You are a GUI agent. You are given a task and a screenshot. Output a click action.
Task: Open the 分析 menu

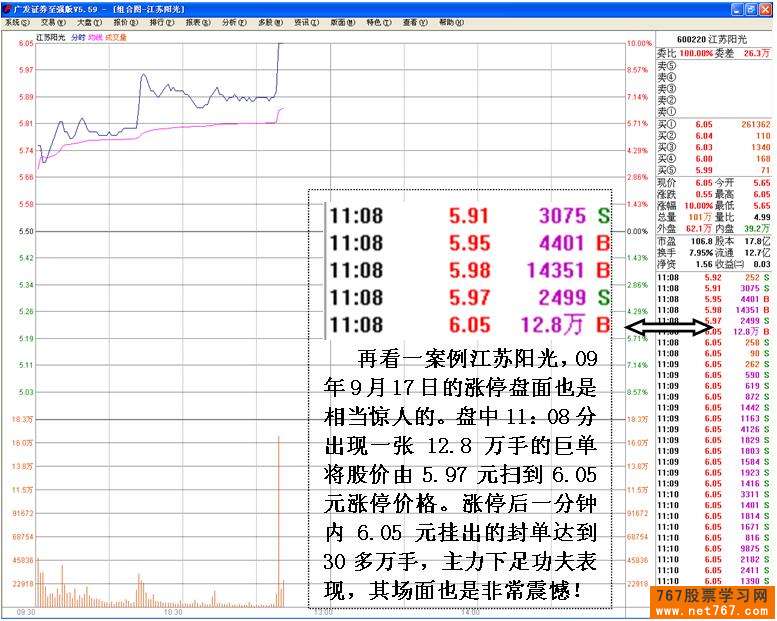point(231,21)
